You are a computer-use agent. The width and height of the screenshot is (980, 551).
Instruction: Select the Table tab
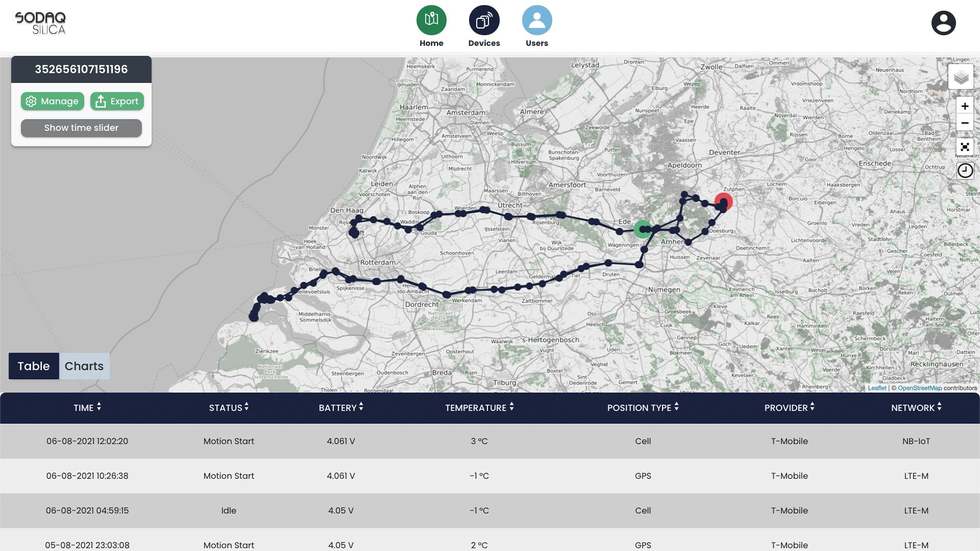pyautogui.click(x=34, y=366)
